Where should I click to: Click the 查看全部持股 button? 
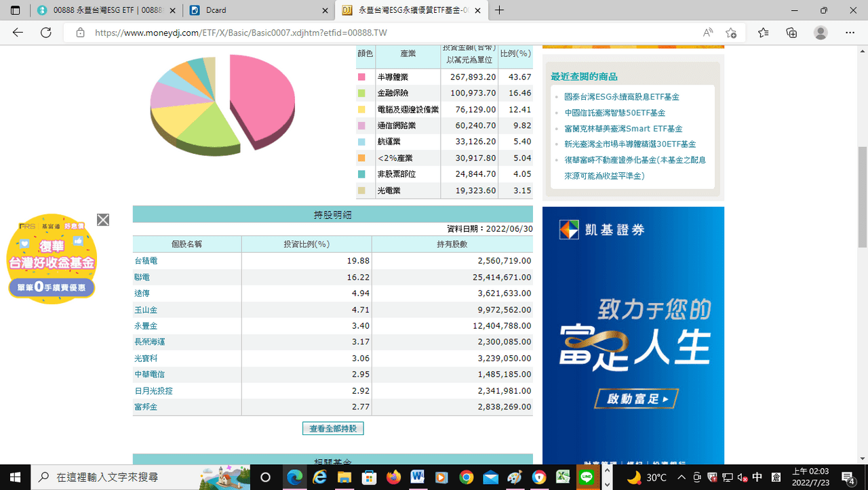click(x=333, y=428)
